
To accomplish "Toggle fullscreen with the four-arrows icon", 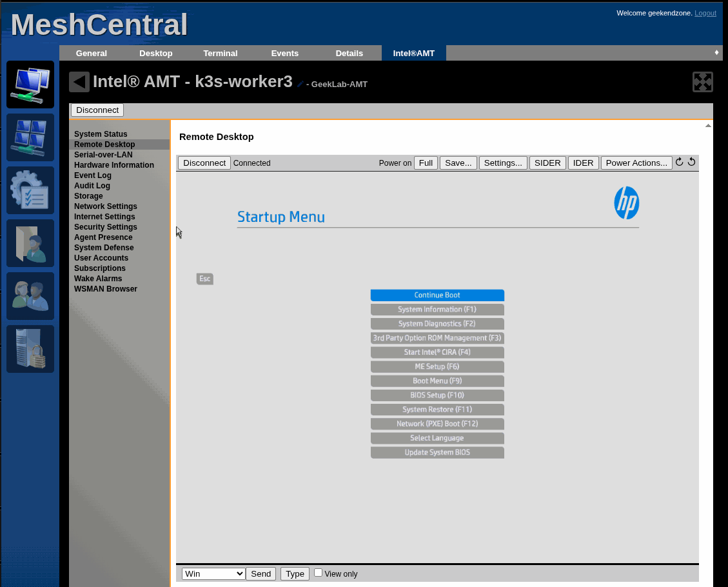I will (x=702, y=82).
